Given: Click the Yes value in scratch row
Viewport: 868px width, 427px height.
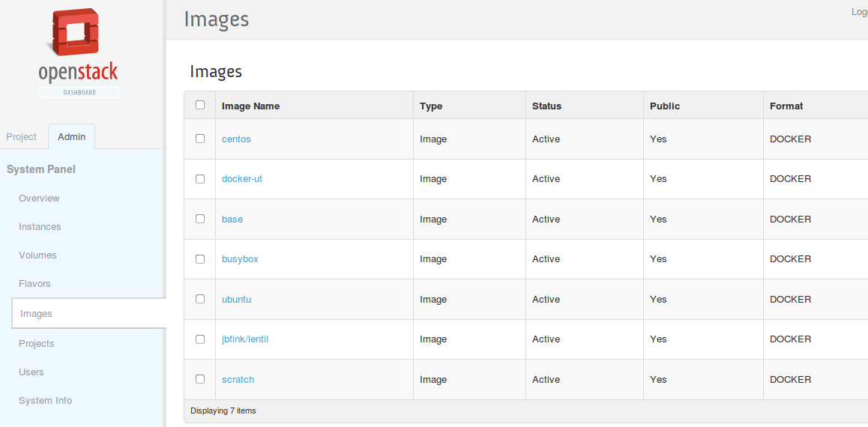Looking at the screenshot, I should pyautogui.click(x=658, y=380).
